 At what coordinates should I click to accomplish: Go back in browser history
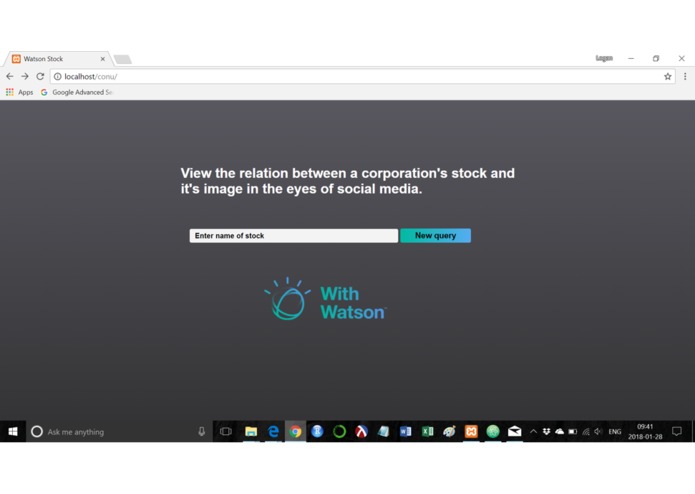10,76
